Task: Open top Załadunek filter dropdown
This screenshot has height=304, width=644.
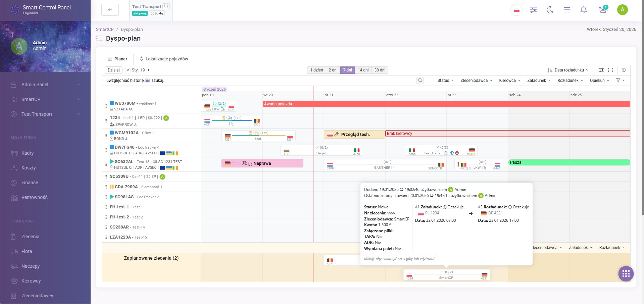Action: coord(539,81)
